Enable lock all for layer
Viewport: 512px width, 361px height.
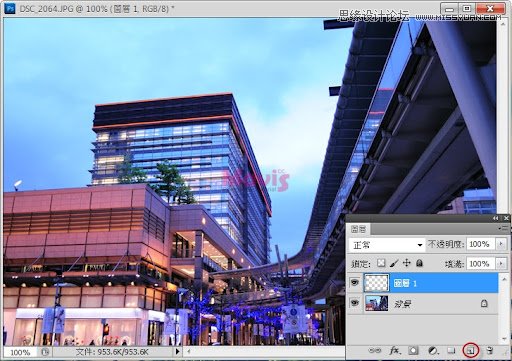click(x=420, y=263)
